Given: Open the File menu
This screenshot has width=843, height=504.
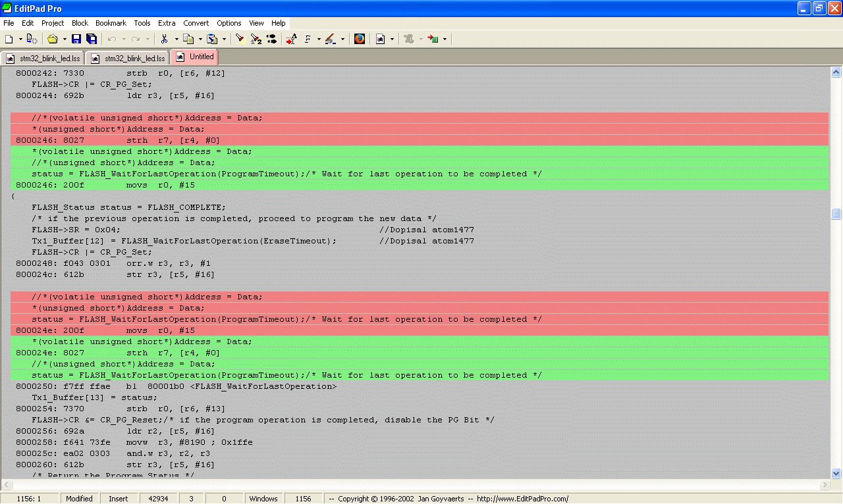Looking at the screenshot, I should tap(9, 23).
